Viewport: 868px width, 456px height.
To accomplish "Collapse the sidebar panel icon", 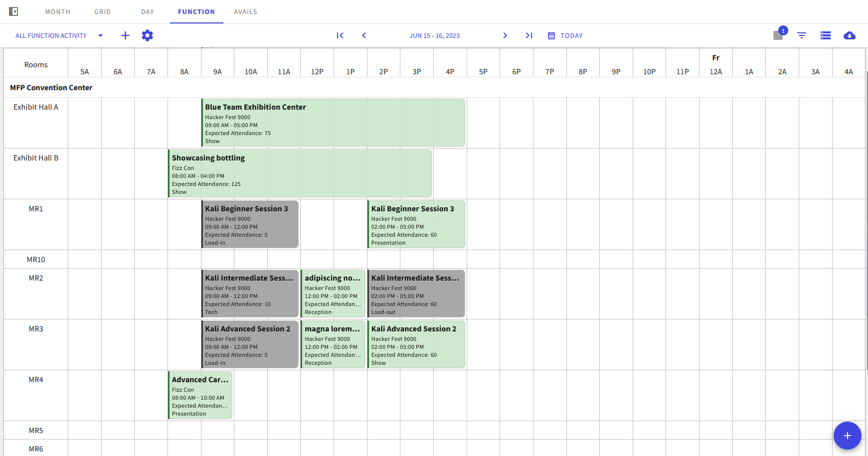I will (13, 11).
